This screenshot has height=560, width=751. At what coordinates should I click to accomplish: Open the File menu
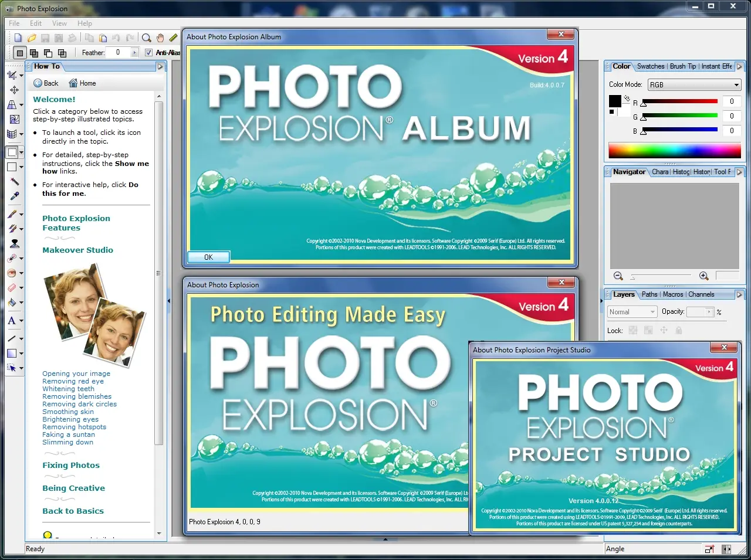(14, 23)
